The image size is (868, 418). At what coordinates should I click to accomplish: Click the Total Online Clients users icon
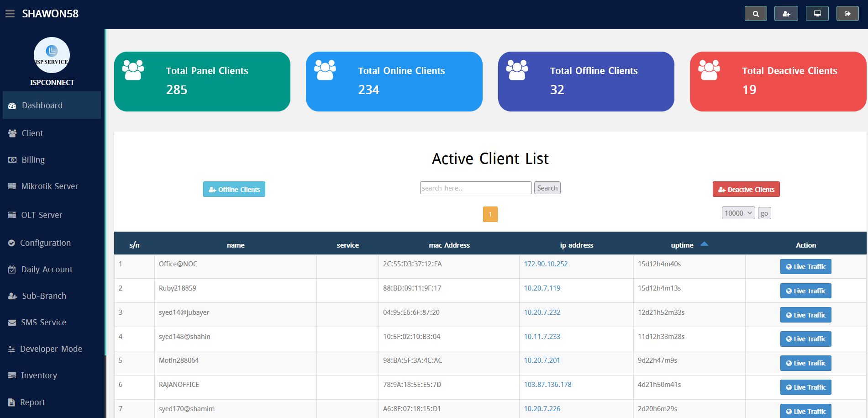tap(325, 70)
